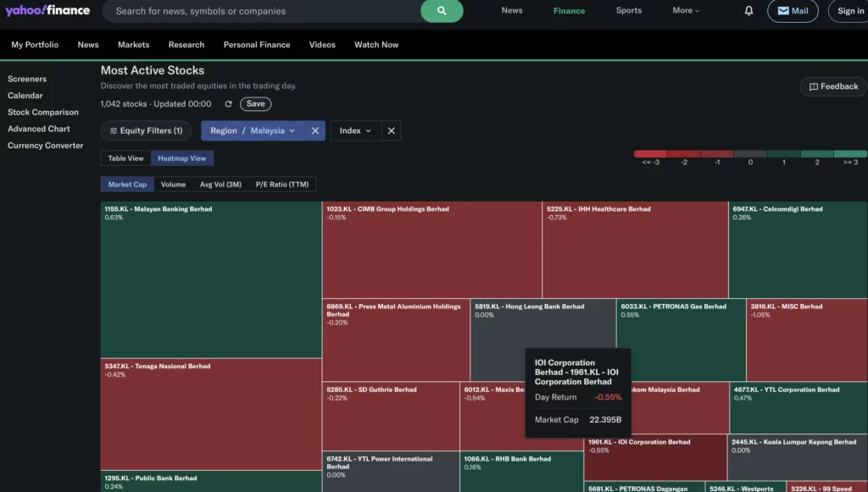Select IHH Healthcare Berhad heatmap tile
This screenshot has width=868, height=492.
[x=635, y=250]
